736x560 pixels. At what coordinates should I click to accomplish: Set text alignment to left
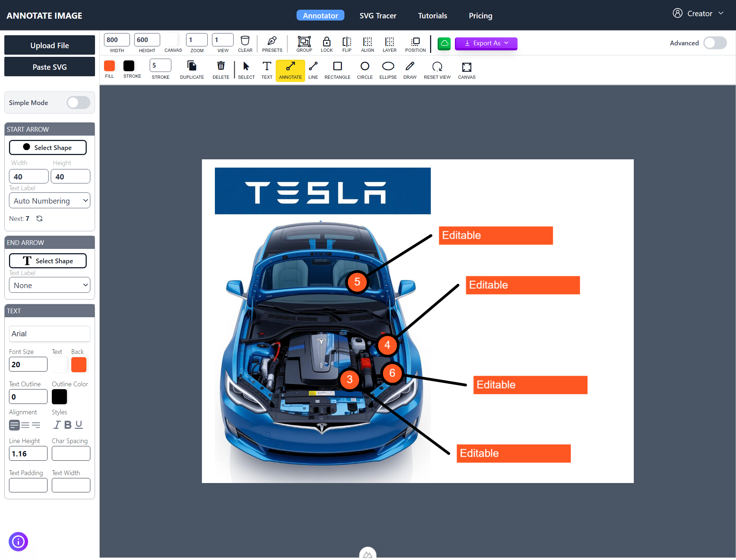tap(14, 425)
